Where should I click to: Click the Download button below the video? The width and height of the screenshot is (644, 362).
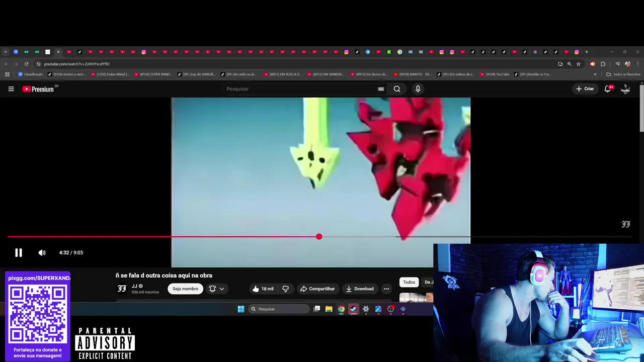[360, 289]
